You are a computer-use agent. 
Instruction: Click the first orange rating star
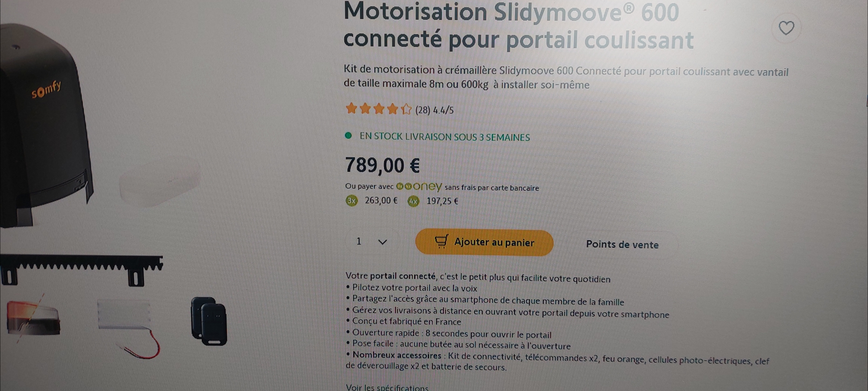pos(351,109)
